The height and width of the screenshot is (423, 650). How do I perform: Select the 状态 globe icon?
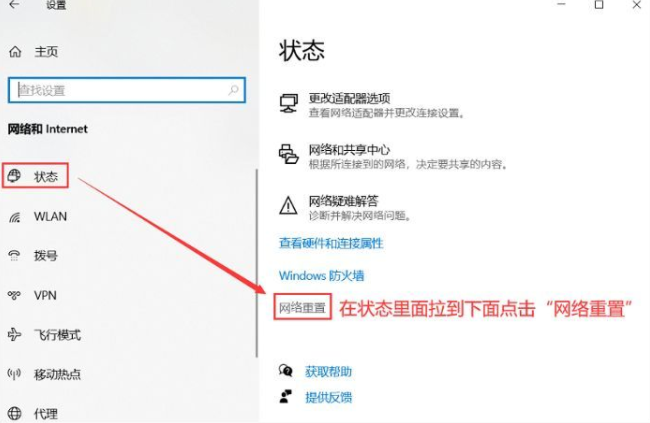14,176
